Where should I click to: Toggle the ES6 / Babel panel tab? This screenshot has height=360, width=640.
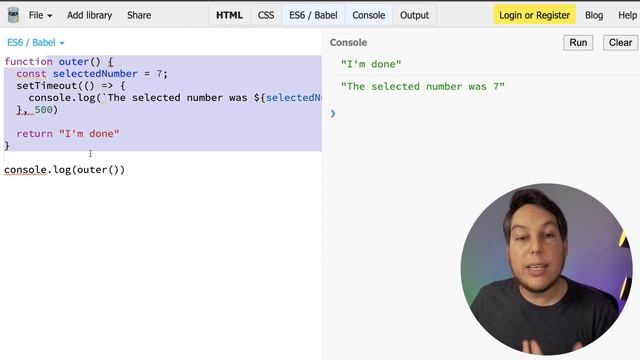click(313, 15)
